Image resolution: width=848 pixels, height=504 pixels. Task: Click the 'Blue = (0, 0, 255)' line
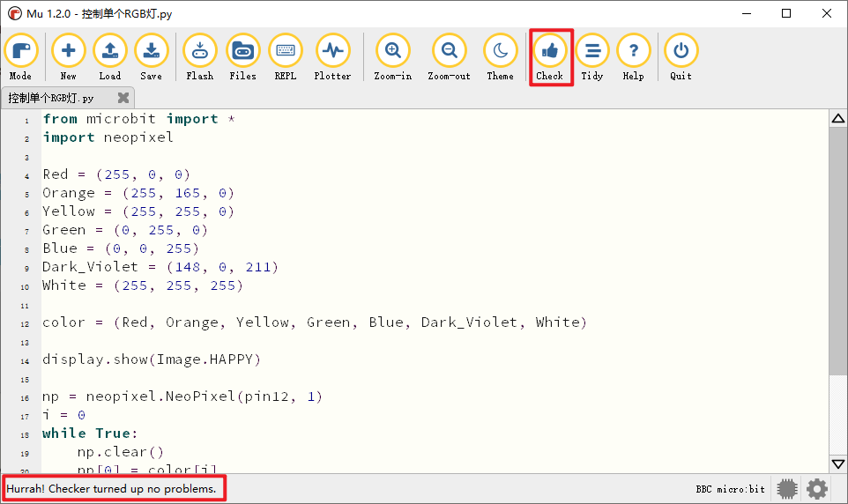click(121, 248)
